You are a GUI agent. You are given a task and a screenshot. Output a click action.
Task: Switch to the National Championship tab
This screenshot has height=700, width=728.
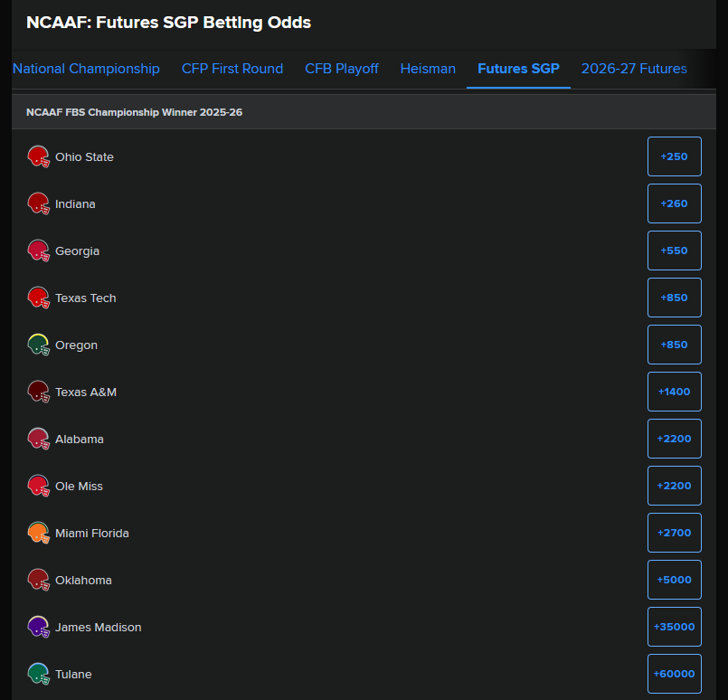86,69
